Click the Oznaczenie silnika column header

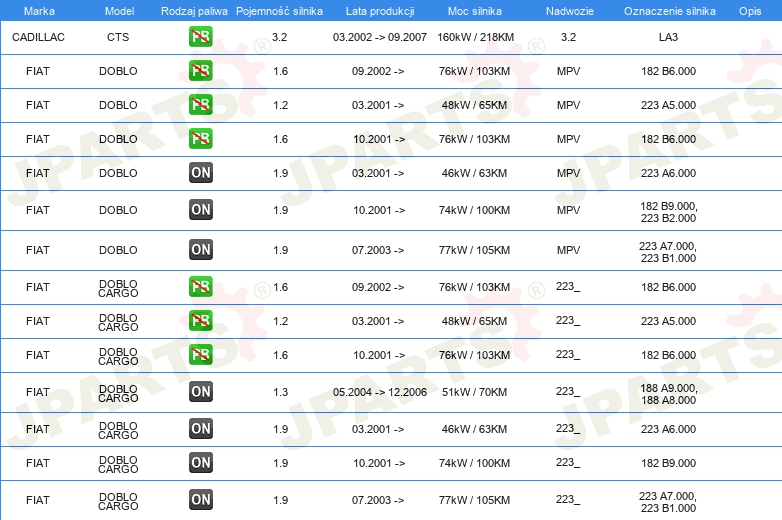click(669, 11)
